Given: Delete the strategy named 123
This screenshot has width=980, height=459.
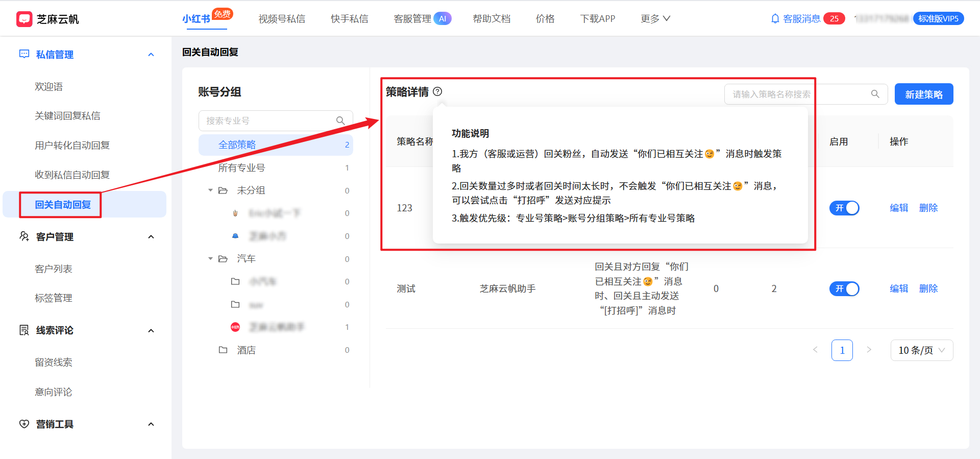Looking at the screenshot, I should 928,208.
